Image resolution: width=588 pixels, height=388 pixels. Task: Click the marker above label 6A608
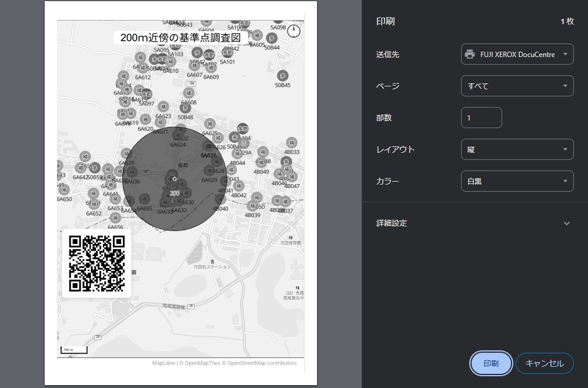(189, 93)
